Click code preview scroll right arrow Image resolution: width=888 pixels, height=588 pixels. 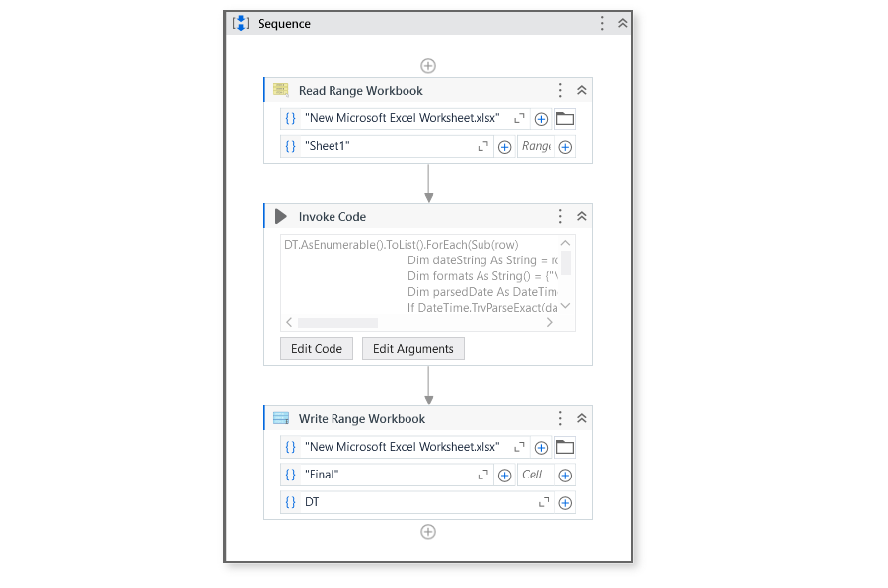click(x=549, y=322)
